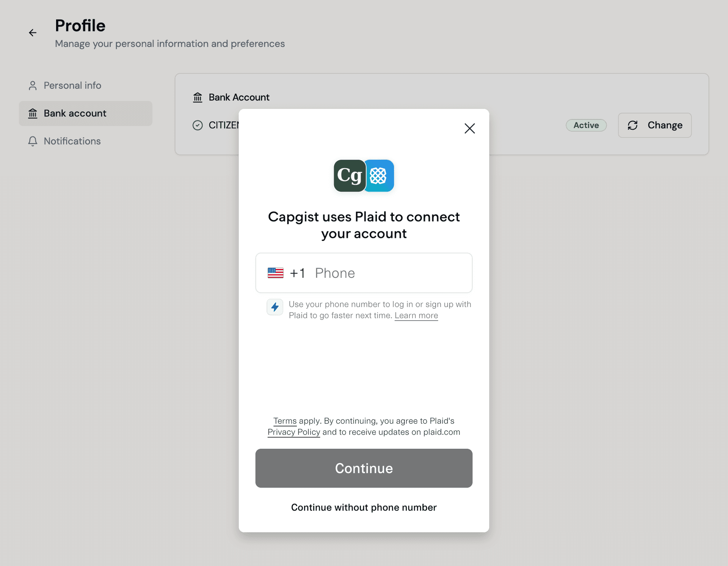Focus the Phone number input field
728x566 pixels.
point(391,273)
